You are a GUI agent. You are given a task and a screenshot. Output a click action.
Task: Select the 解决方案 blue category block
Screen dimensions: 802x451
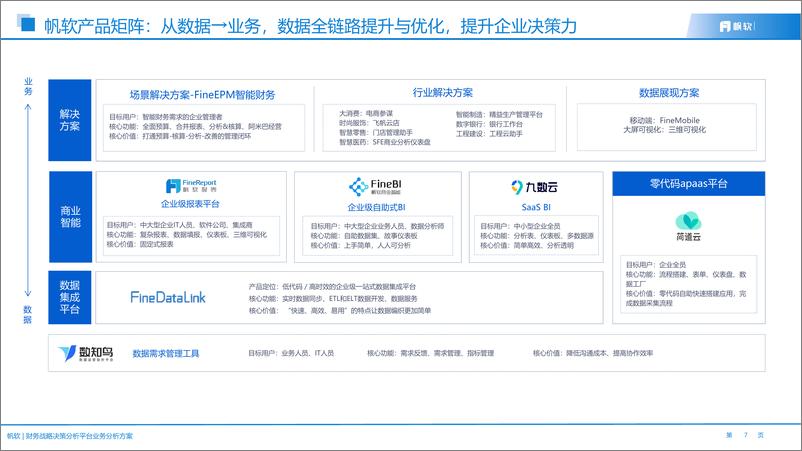coord(70,120)
